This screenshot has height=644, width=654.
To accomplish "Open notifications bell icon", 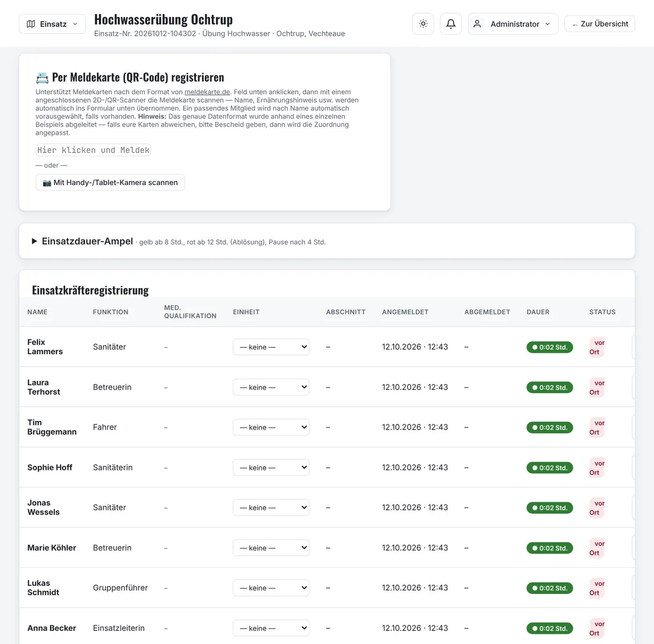I will (451, 24).
